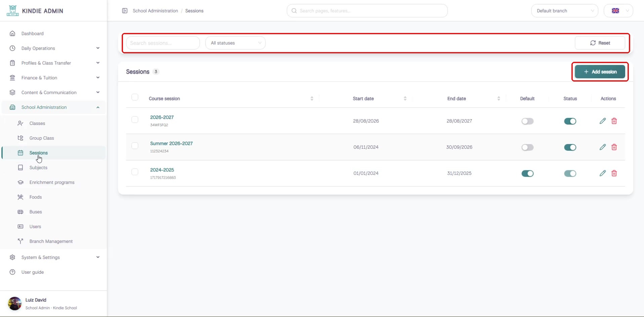Sort by Course session column arrows
The image size is (644, 317).
[312, 98]
